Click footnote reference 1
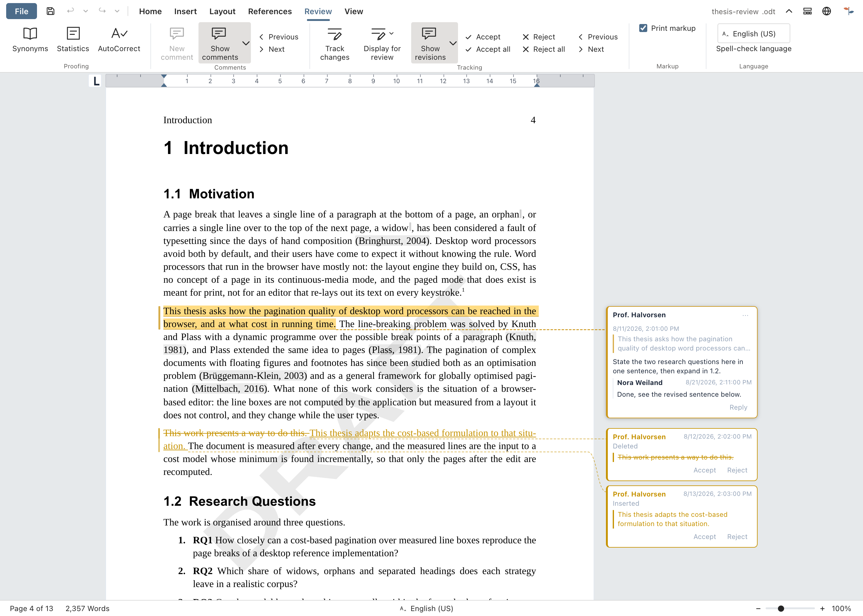863x616 pixels. (463, 290)
